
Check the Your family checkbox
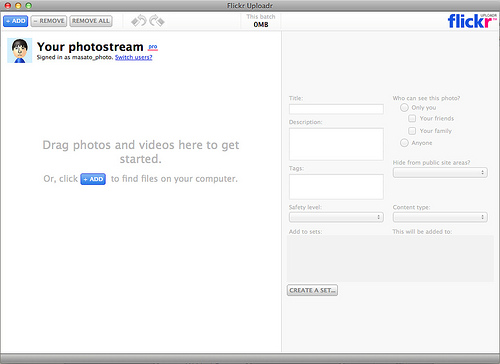(412, 131)
